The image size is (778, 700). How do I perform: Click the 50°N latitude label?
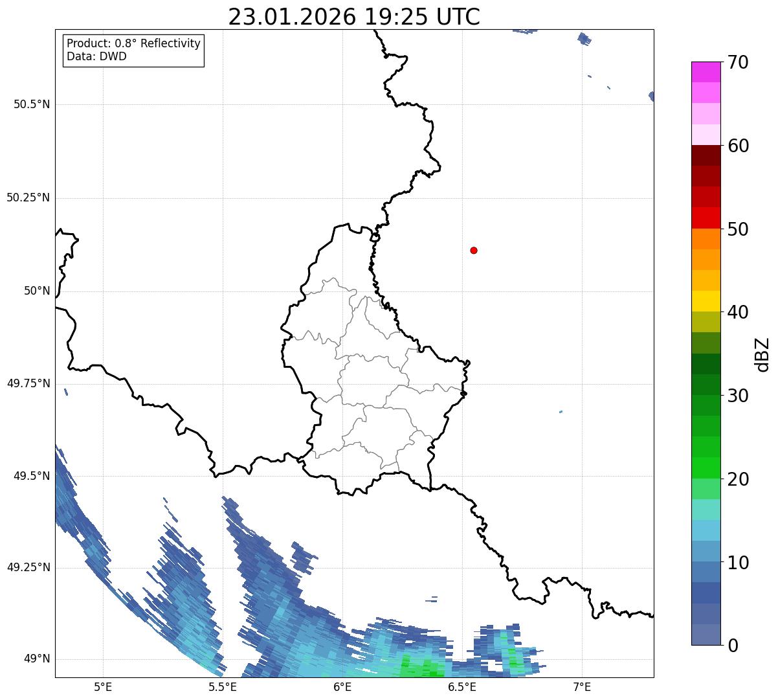pos(37,291)
